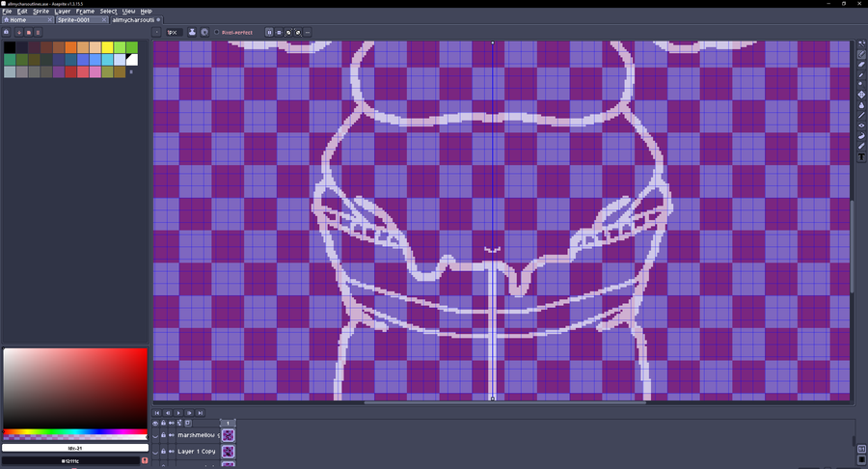Select Layer 1 Copy layer name
The image size is (868, 469).
pos(198,452)
